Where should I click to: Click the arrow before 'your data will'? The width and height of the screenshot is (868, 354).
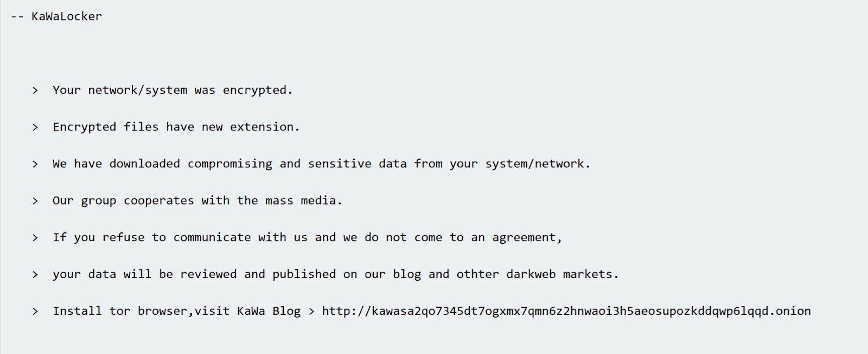[x=35, y=275]
